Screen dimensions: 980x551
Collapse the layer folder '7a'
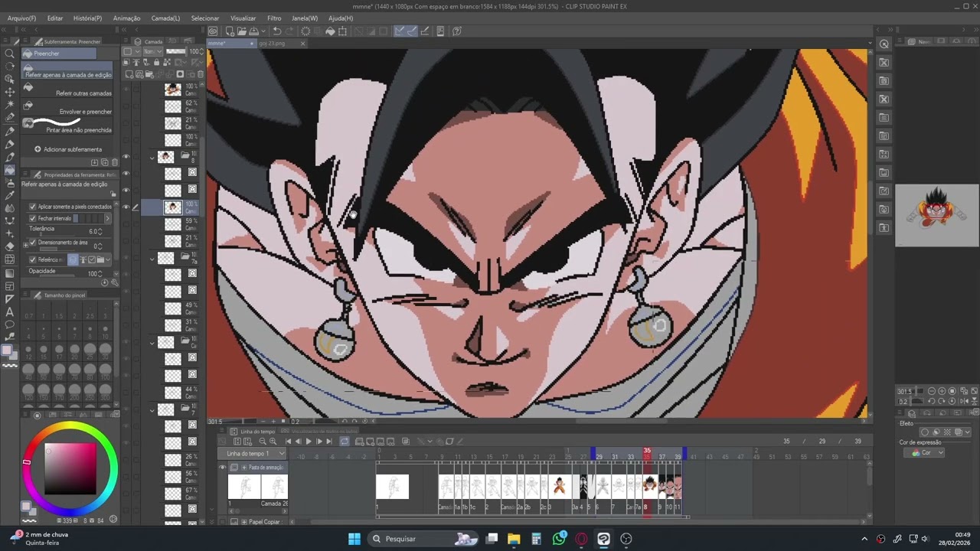coord(152,259)
